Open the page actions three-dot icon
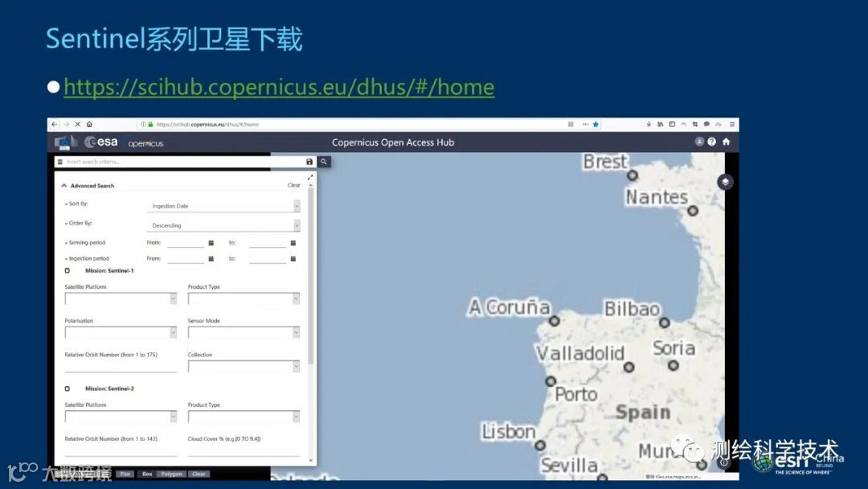 coord(585,124)
